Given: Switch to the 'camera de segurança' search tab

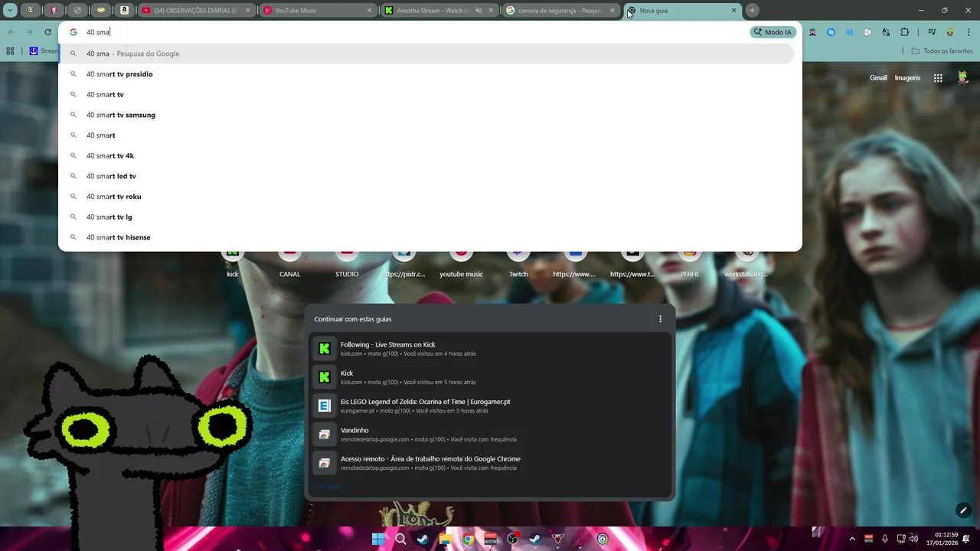Looking at the screenshot, I should click(561, 11).
